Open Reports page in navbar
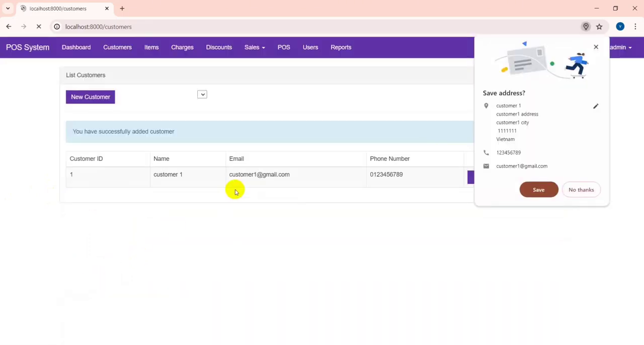Viewport: 644px width, 345px height. pos(341,47)
